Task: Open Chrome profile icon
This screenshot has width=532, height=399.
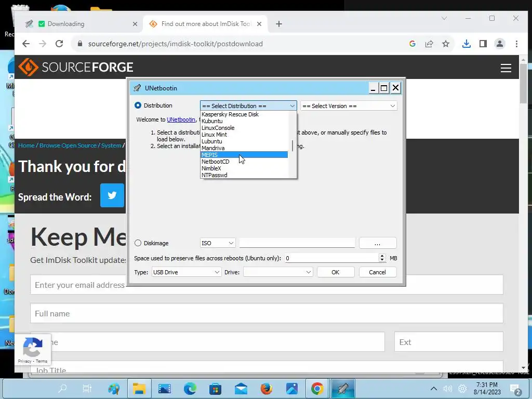Action: tap(500, 44)
